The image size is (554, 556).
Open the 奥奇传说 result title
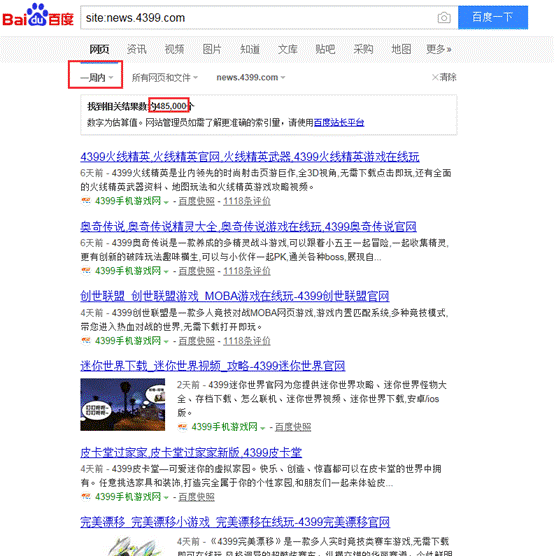[248, 227]
